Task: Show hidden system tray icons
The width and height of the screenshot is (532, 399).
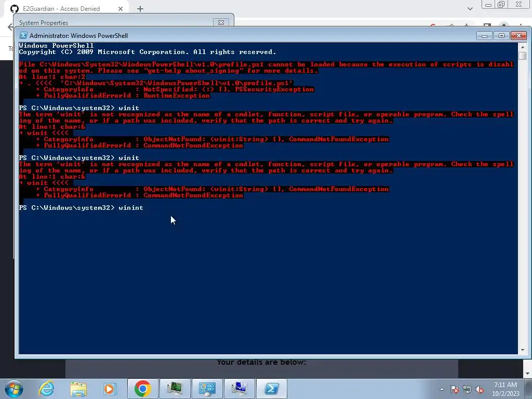Action: 442,389
